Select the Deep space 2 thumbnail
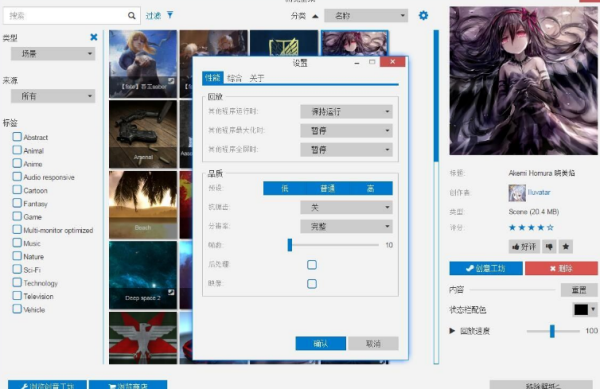The image size is (600, 389). [143, 275]
